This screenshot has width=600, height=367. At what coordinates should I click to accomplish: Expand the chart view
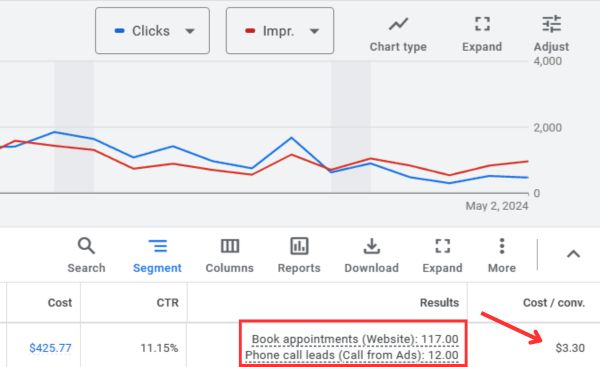coord(482,34)
